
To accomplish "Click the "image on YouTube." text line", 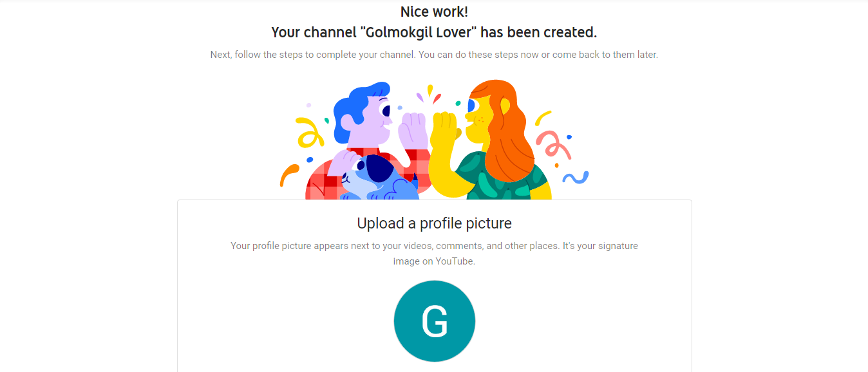I will coord(434,261).
